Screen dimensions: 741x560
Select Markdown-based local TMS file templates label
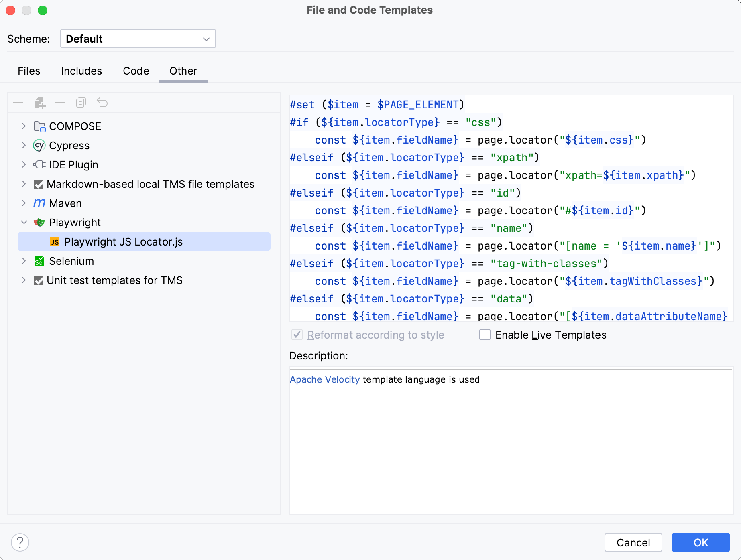click(151, 184)
